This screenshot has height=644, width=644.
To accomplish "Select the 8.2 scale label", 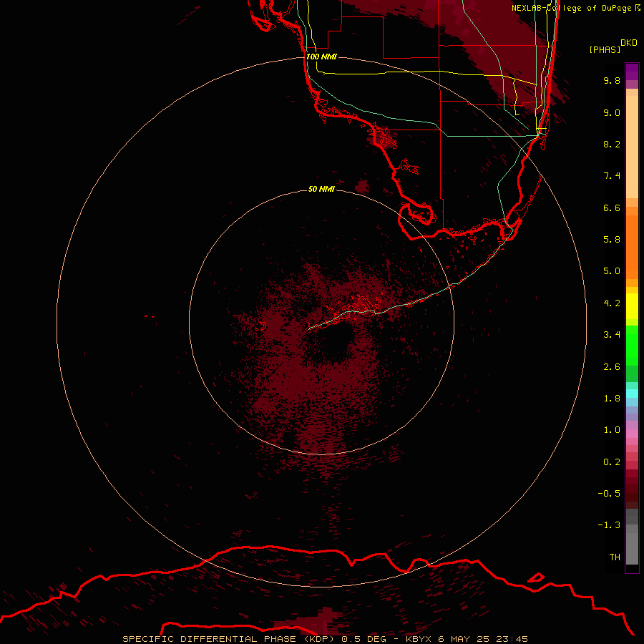I will pyautogui.click(x=612, y=144).
